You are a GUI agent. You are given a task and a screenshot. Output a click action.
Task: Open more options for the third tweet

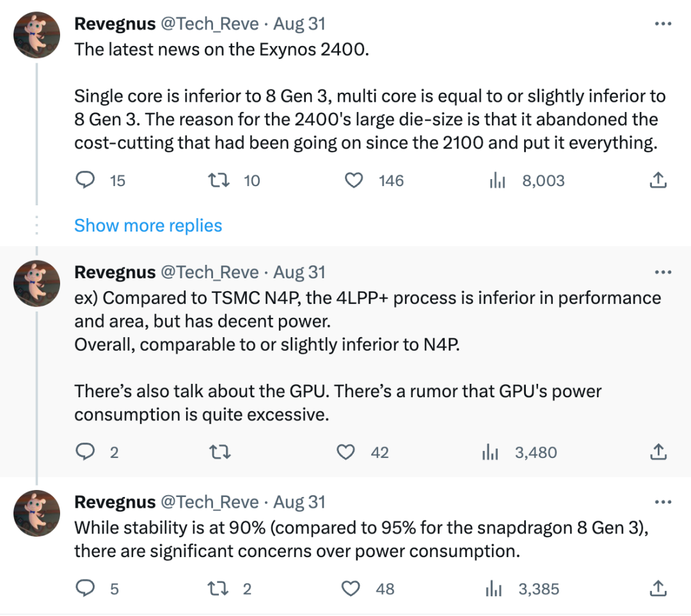pyautogui.click(x=663, y=501)
